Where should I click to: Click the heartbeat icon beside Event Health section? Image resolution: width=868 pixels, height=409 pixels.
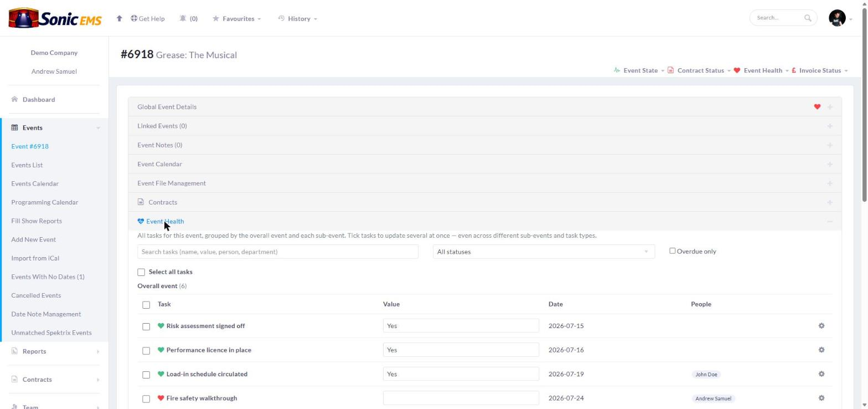141,221
